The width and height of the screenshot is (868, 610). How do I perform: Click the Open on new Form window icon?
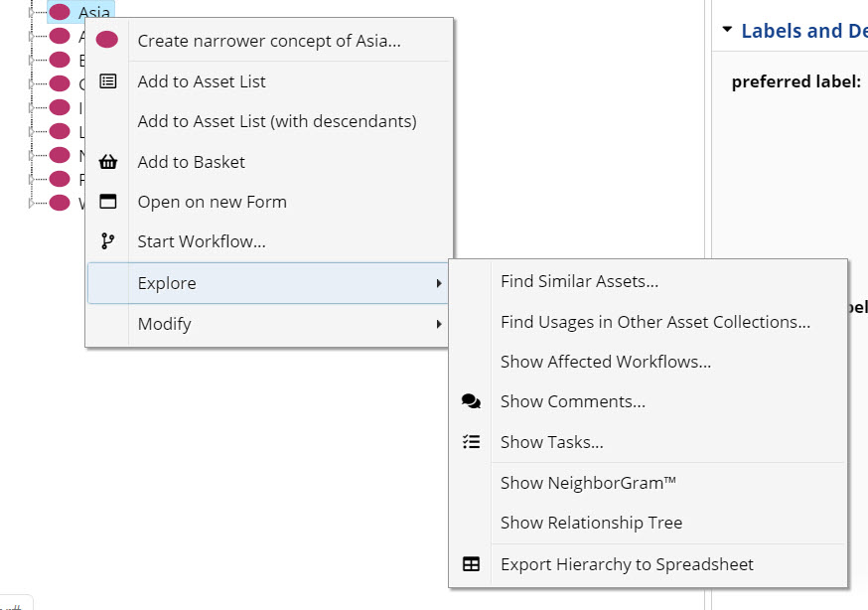click(x=108, y=202)
